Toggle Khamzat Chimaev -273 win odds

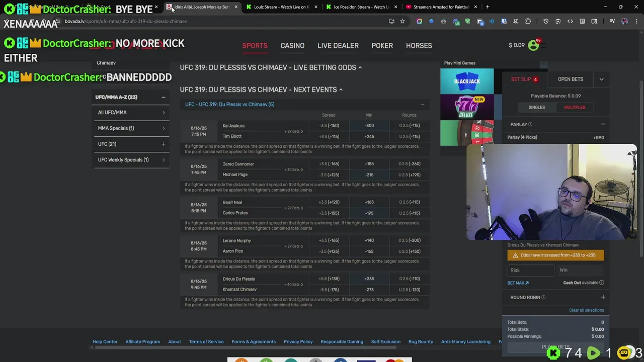(x=369, y=290)
